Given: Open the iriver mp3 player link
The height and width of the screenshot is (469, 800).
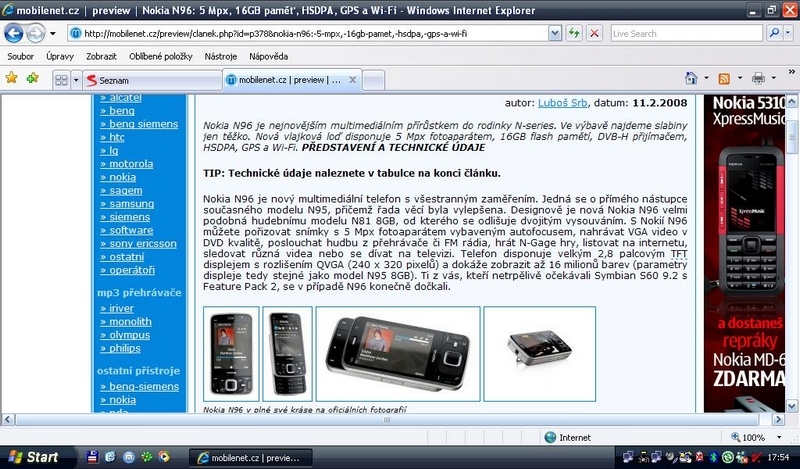Looking at the screenshot, I should 117,308.
